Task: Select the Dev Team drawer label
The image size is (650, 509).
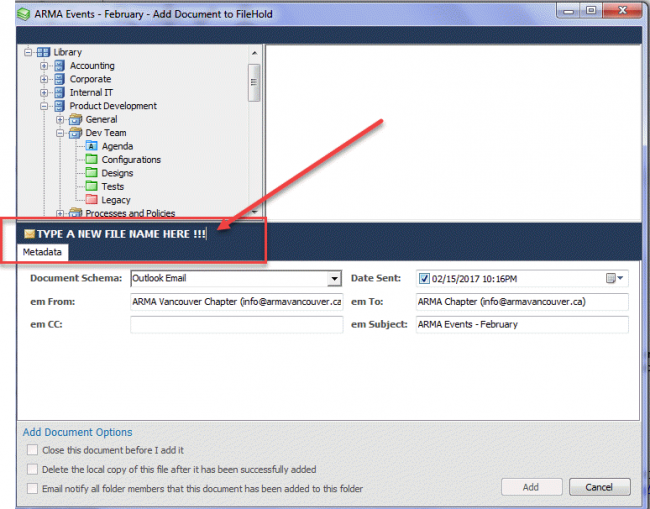Action: click(x=106, y=133)
